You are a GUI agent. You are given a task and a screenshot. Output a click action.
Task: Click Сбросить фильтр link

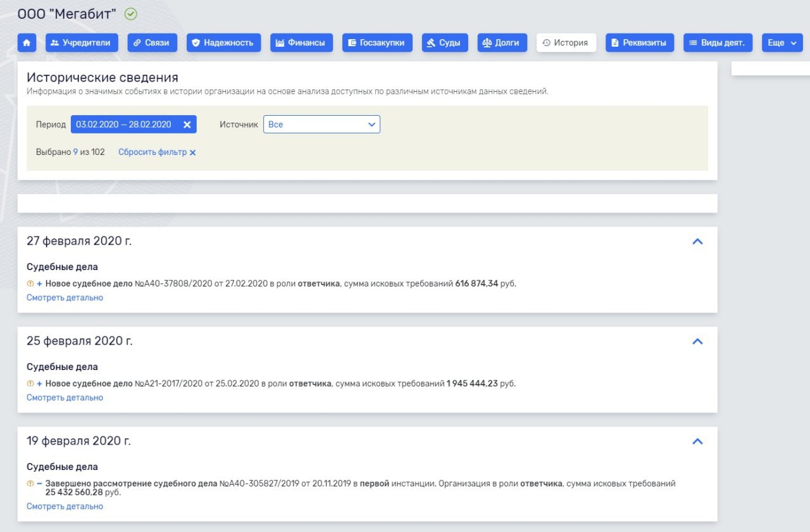[x=157, y=152]
